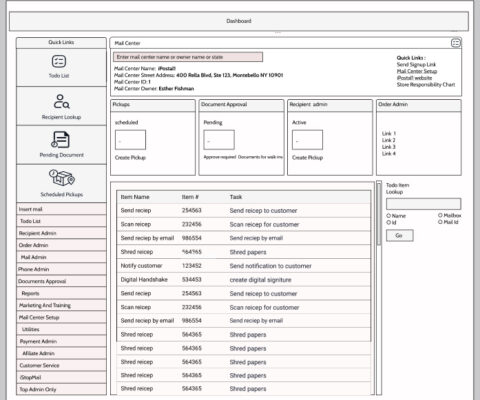
Task: Open the Todo List icon in Quick Links
Action: tap(59, 61)
